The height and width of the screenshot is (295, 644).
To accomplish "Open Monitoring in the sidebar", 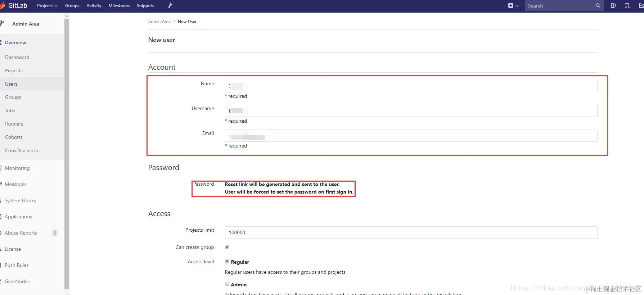I will (17, 168).
